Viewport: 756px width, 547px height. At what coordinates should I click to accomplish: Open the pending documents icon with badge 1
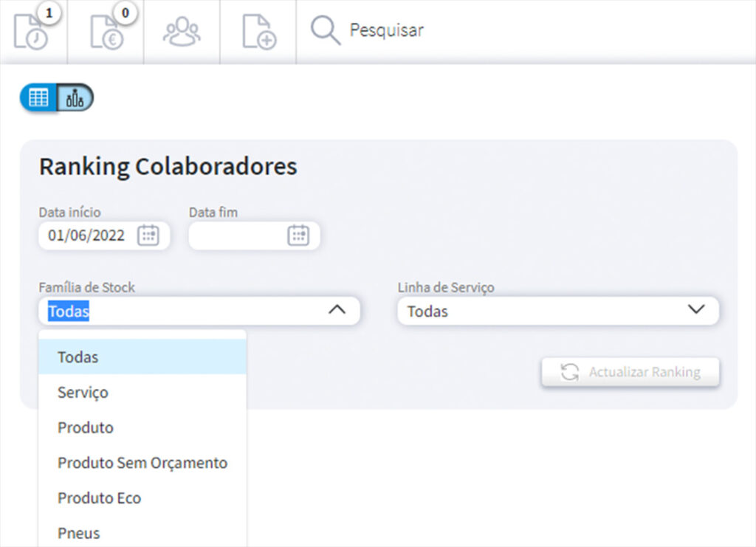[x=33, y=31]
